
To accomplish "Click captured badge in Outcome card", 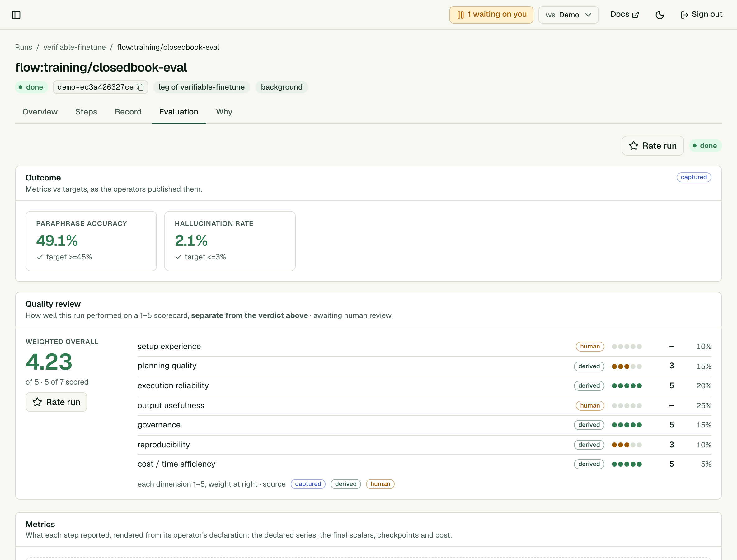I will pos(694,177).
